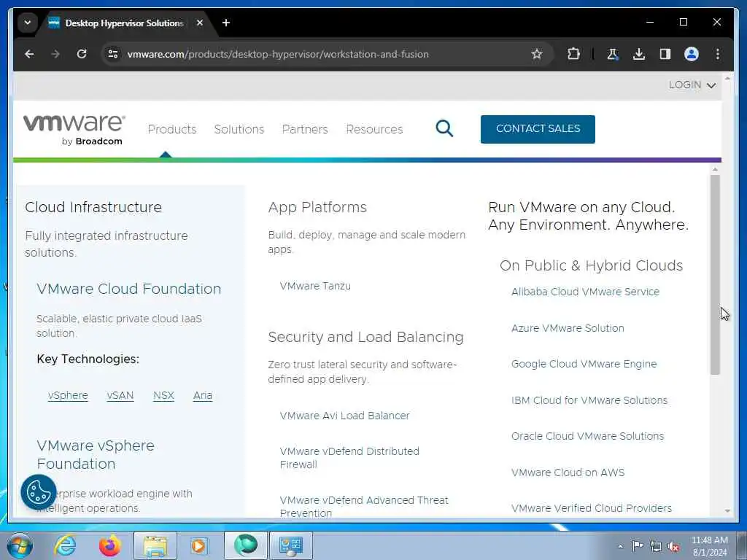
Task: Click the muted volume tray icon
Action: click(673, 546)
